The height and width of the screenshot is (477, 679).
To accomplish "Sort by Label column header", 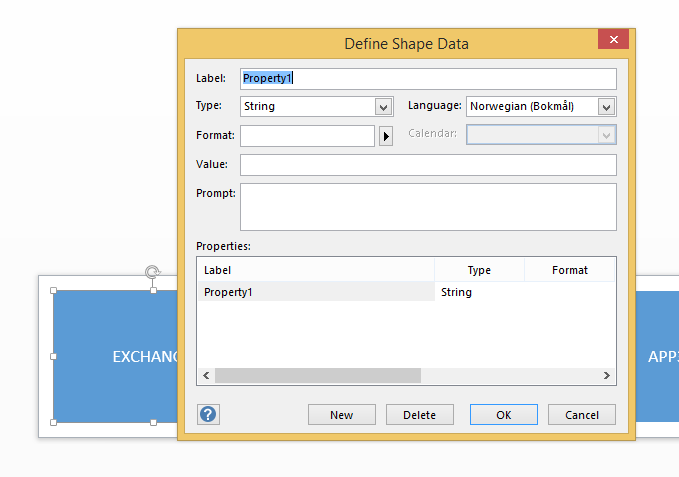I will 316,270.
